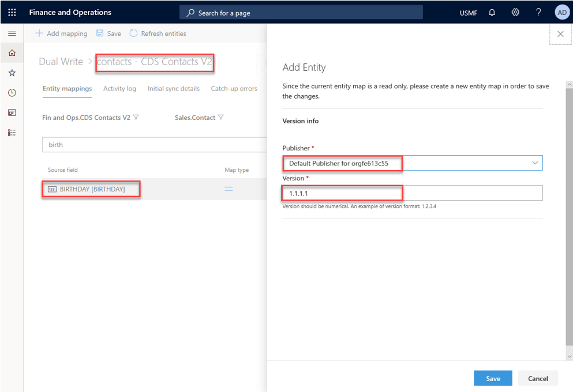Filter the Sales.Contact column
Image resolution: width=573 pixels, height=392 pixels.
pos(221,117)
